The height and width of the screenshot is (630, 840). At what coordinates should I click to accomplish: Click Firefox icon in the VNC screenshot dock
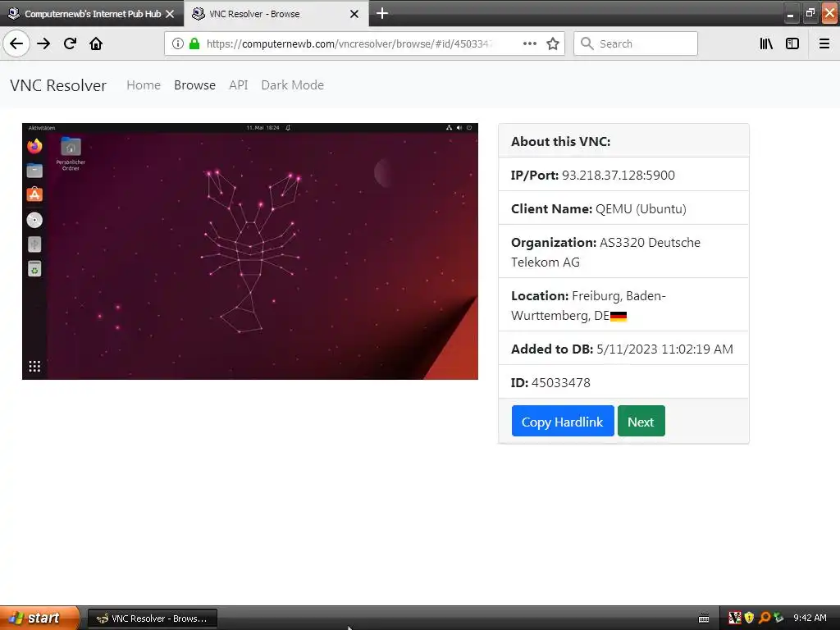coord(34,146)
